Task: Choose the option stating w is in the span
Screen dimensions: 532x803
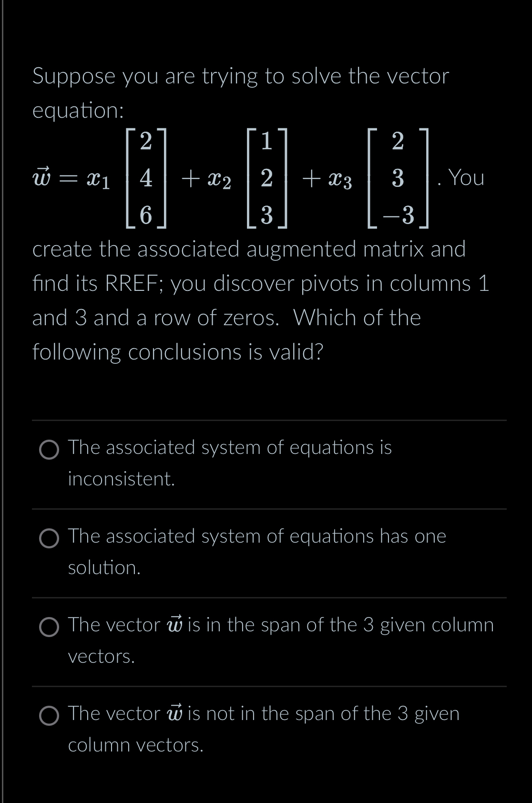Action: 49,627
